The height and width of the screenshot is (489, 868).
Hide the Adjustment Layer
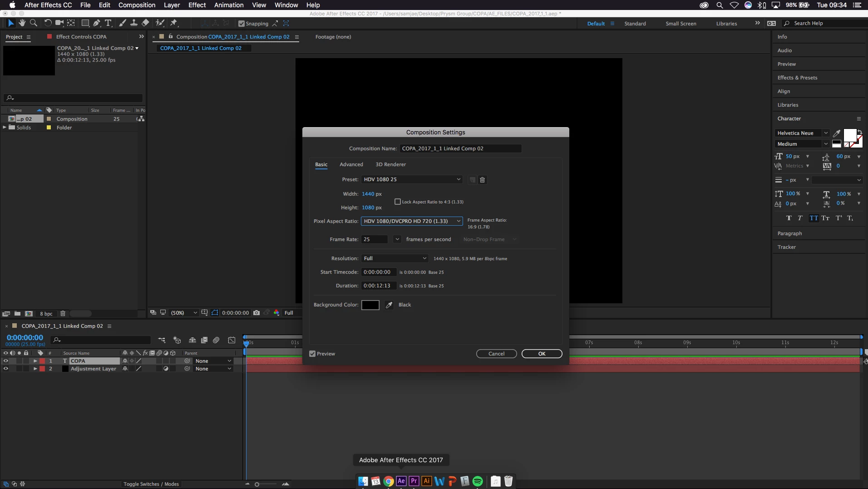(6, 369)
